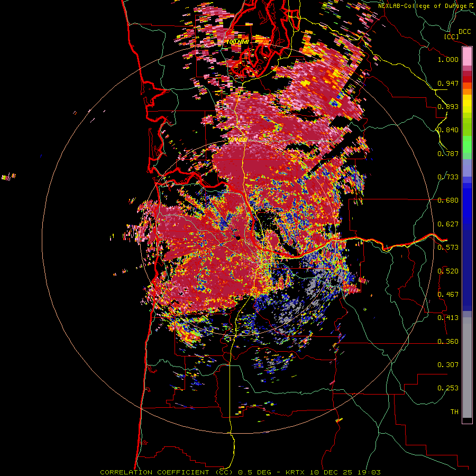This screenshot has height=476, width=476.
Task: Click the 0.733 scale value
Action: pyautogui.click(x=448, y=177)
